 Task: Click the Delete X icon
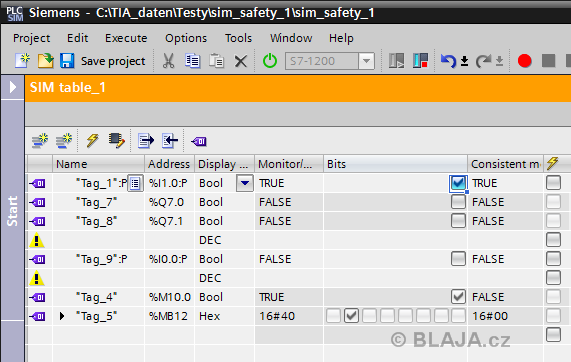click(241, 61)
